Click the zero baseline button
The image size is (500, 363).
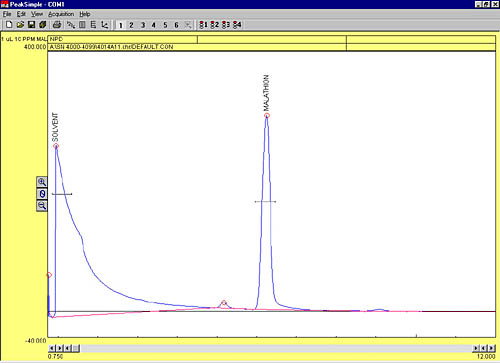click(42, 194)
